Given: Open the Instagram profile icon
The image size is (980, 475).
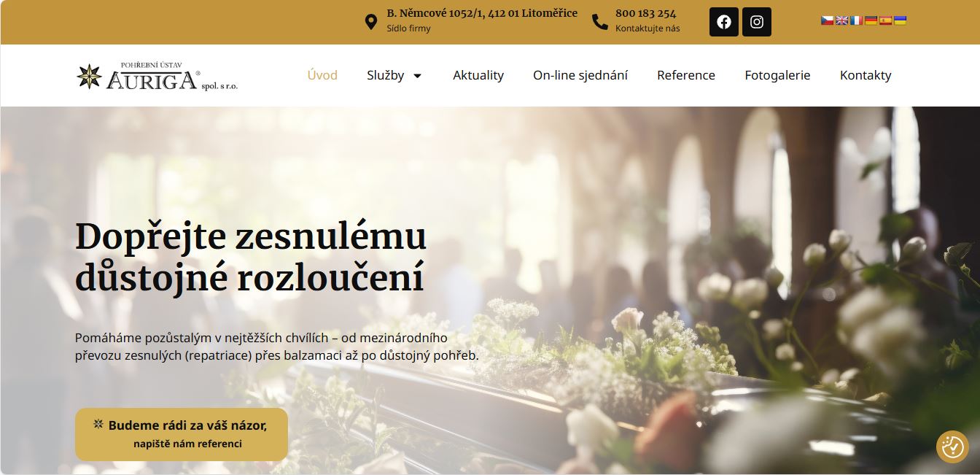Looking at the screenshot, I should coord(757,22).
